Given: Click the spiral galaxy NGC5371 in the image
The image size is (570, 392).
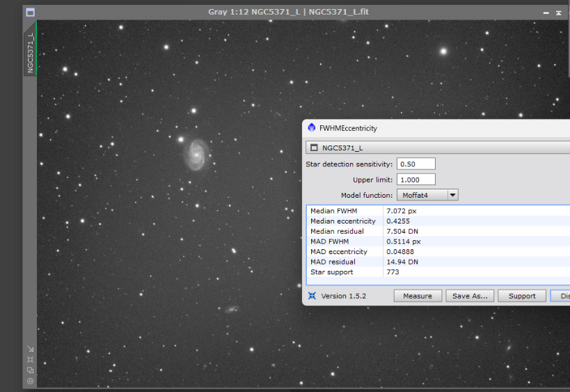Looking at the screenshot, I should (197, 155).
